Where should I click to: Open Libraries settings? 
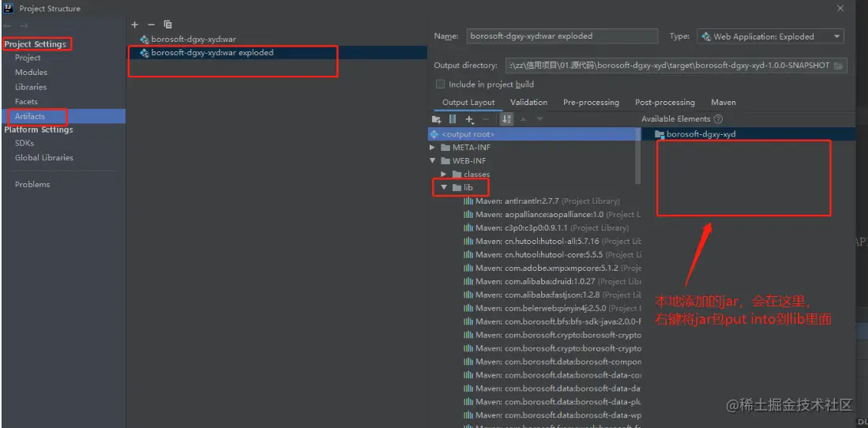tap(31, 87)
